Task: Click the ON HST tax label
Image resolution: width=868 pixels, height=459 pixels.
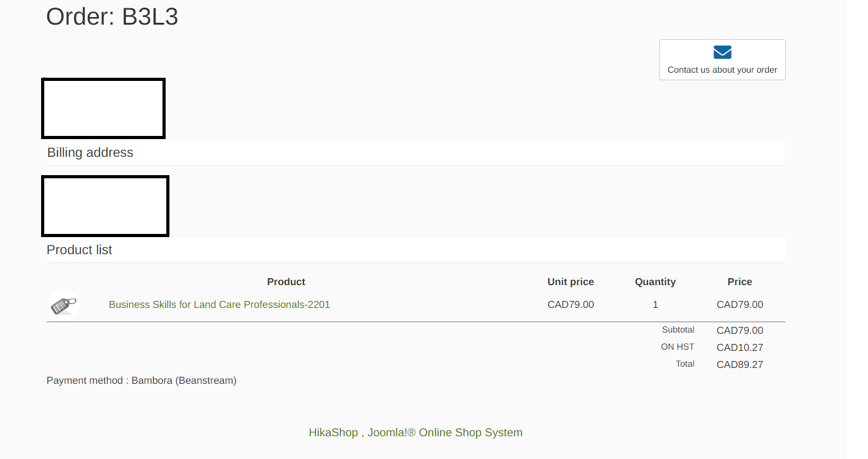Action: click(x=677, y=347)
